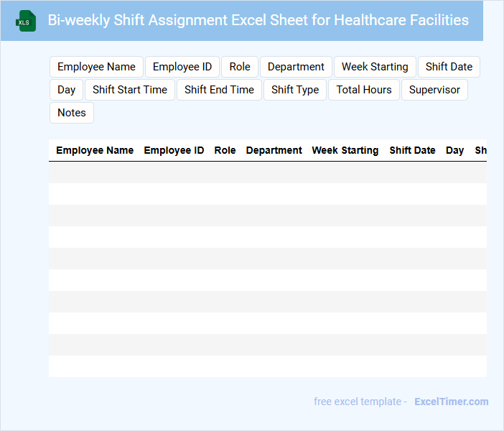Open the ExcelTimer.com link
Image resolution: width=504 pixels, height=431 pixels.
tap(452, 402)
